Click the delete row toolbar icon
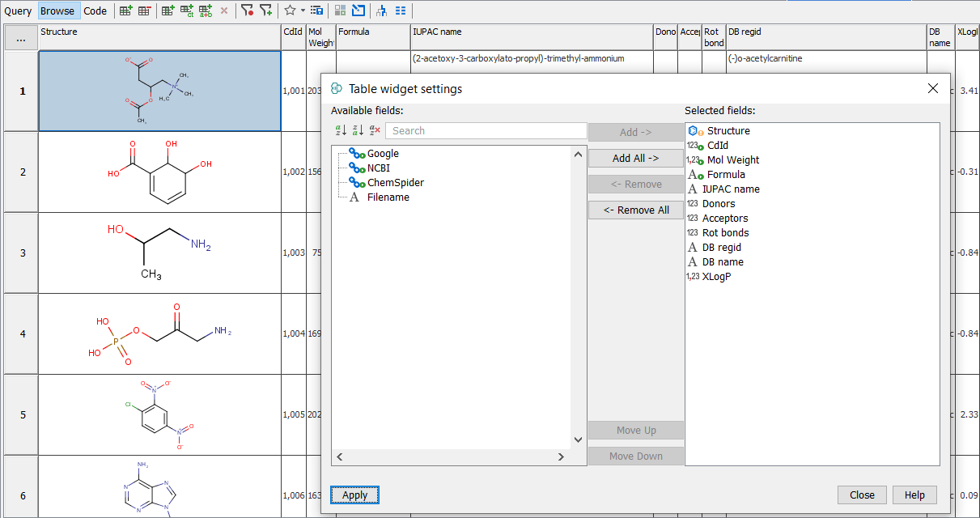The width and height of the screenshot is (980, 518). point(144,11)
